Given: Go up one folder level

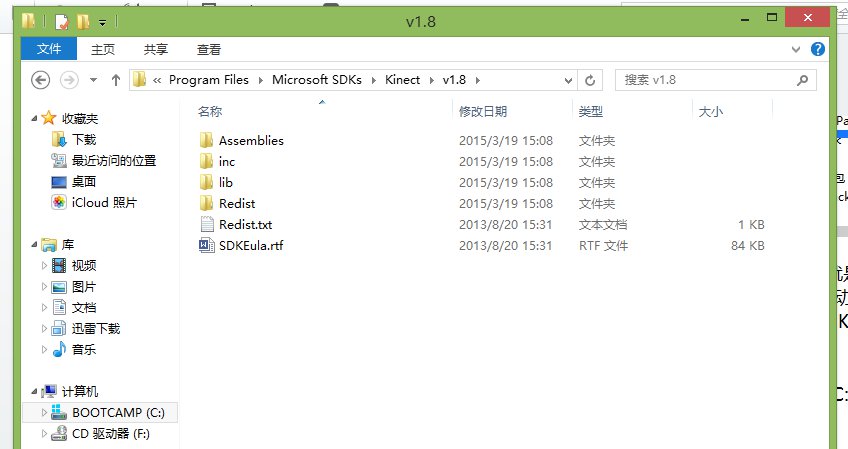Looking at the screenshot, I should pos(116,80).
